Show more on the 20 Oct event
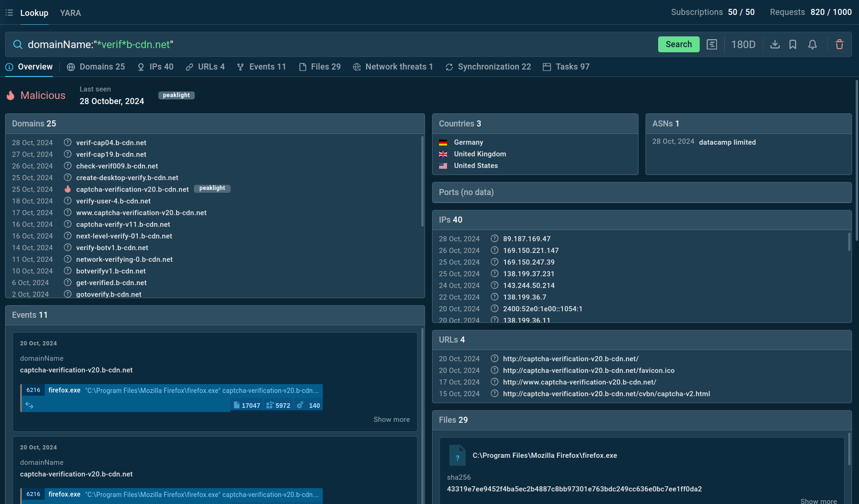Screen dimensions: 859x504 [x=391, y=419]
